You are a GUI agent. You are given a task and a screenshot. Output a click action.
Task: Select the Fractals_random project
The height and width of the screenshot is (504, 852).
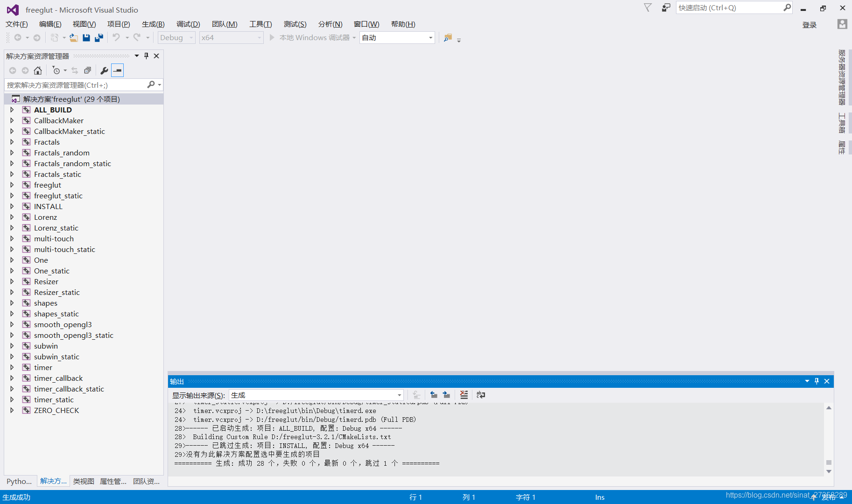[62, 153]
